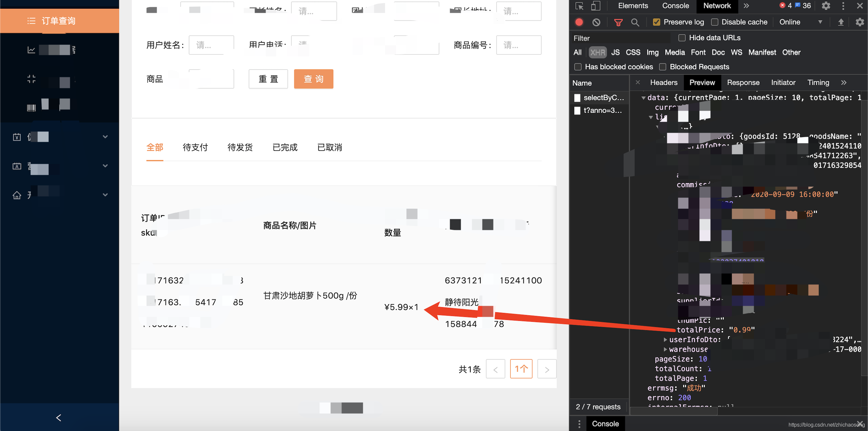Click the red record network log icon
868x431 pixels.
579,22
